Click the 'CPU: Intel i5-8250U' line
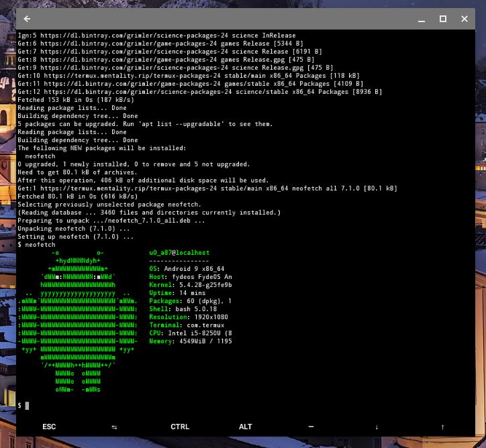Image resolution: width=486 pixels, height=448 pixels. point(191,333)
